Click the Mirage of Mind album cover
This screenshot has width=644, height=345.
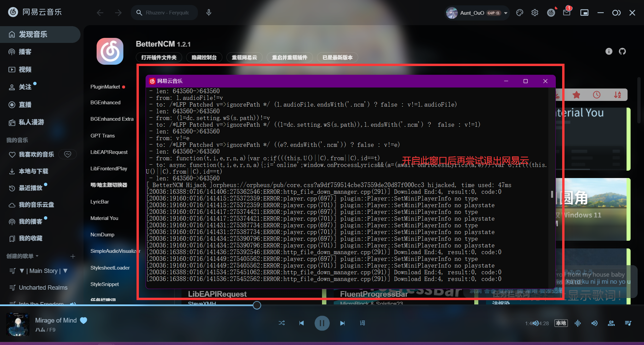coord(18,324)
